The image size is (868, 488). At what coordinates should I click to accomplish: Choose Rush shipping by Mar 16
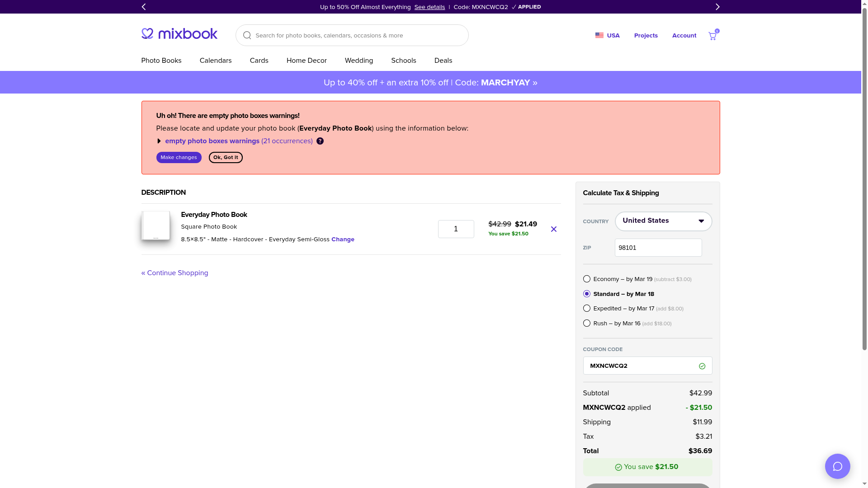point(587,323)
